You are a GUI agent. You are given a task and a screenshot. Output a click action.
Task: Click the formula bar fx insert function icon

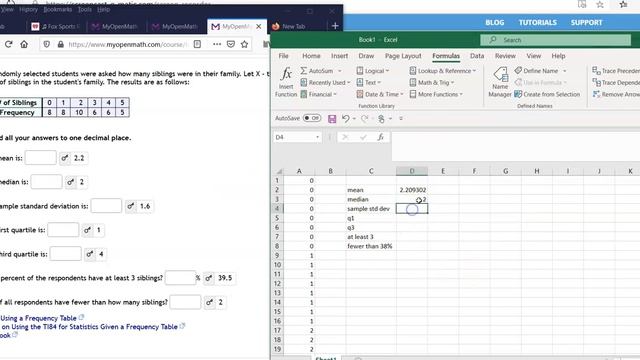click(x=380, y=137)
